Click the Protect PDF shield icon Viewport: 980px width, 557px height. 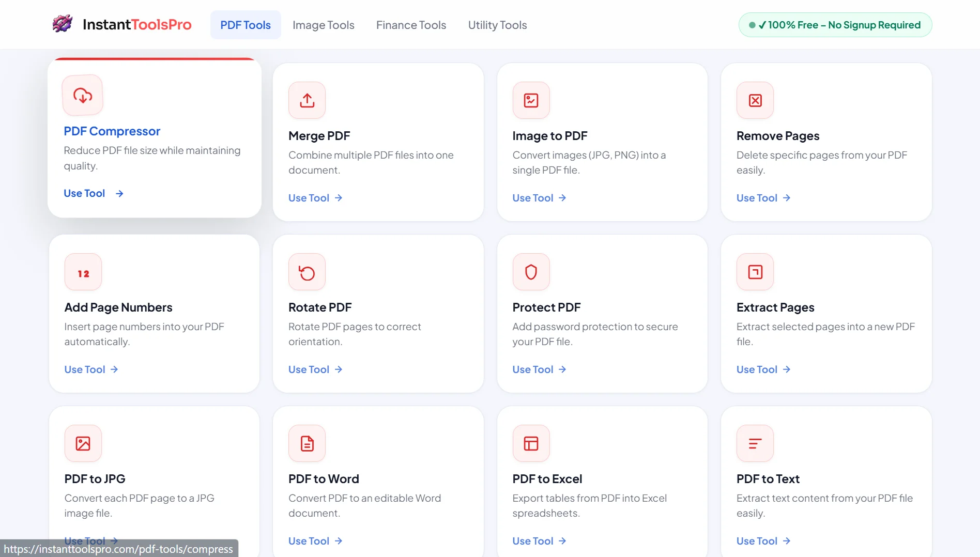[x=531, y=272]
